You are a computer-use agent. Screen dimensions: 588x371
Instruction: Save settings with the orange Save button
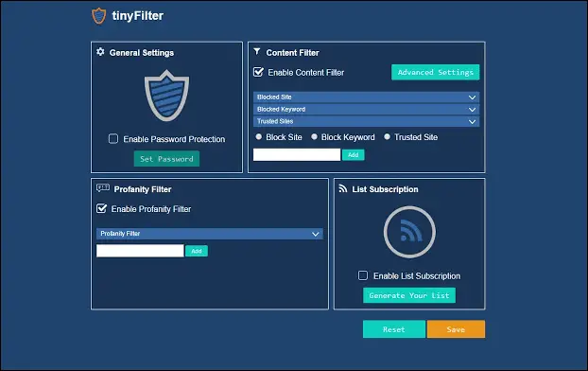(x=456, y=329)
